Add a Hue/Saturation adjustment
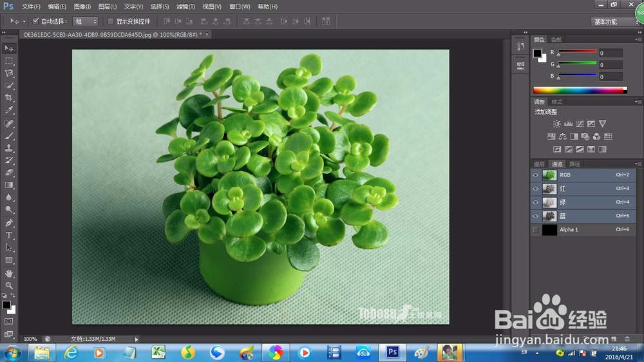 (551, 137)
